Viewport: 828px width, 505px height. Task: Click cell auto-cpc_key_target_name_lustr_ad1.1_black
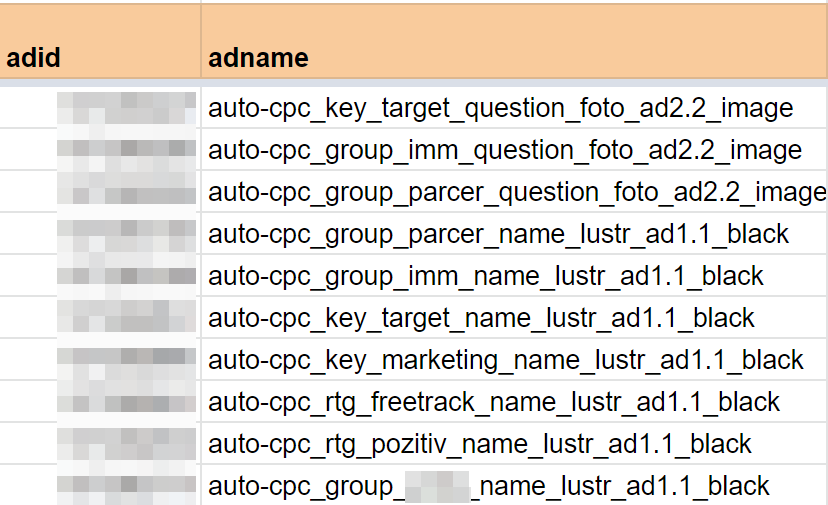(x=481, y=318)
